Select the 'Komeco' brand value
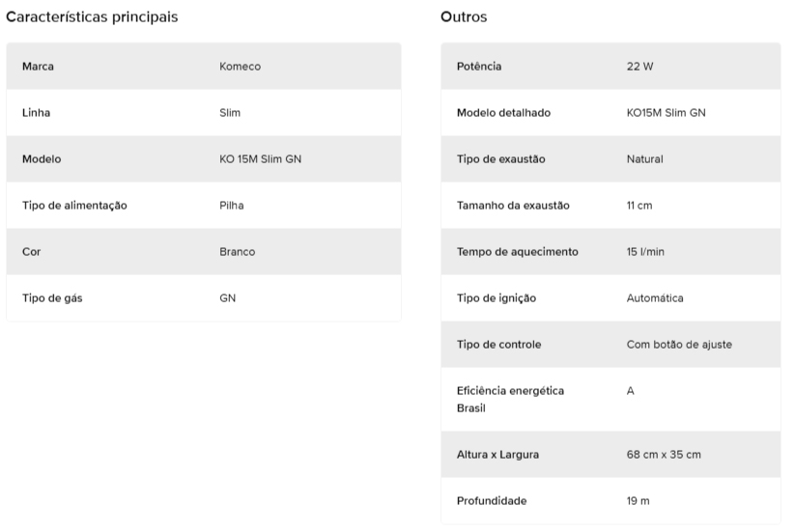 pos(240,67)
